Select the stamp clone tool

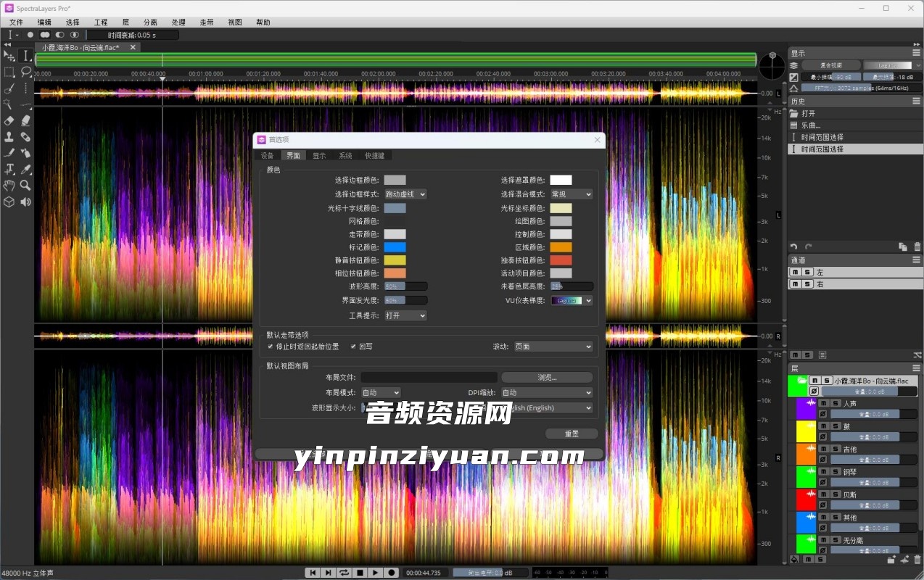[9, 137]
